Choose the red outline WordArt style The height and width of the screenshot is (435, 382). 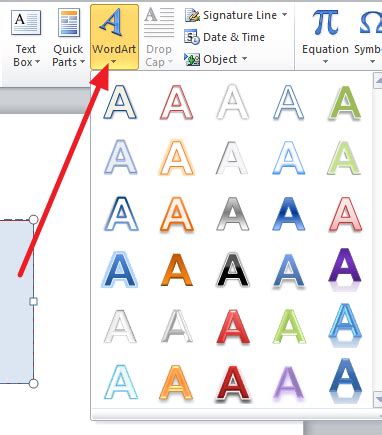click(176, 102)
